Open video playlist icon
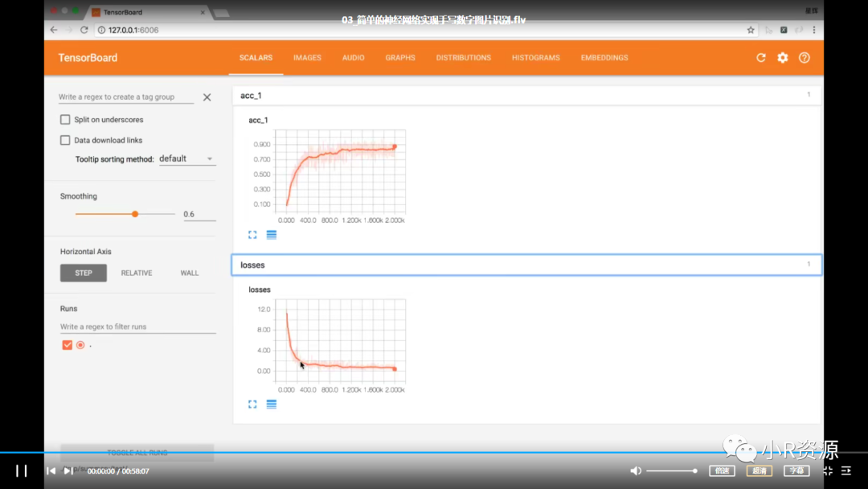The image size is (868, 489). [846, 471]
